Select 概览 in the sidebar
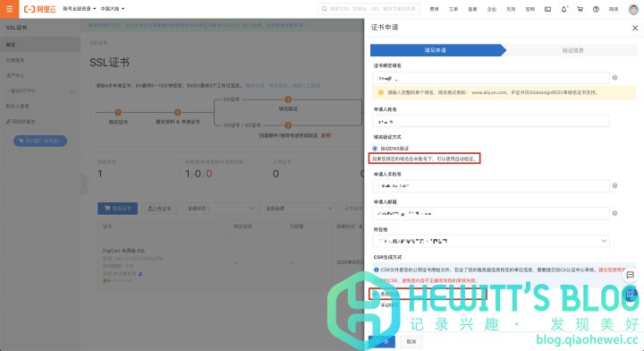644x351 pixels. tap(40, 45)
